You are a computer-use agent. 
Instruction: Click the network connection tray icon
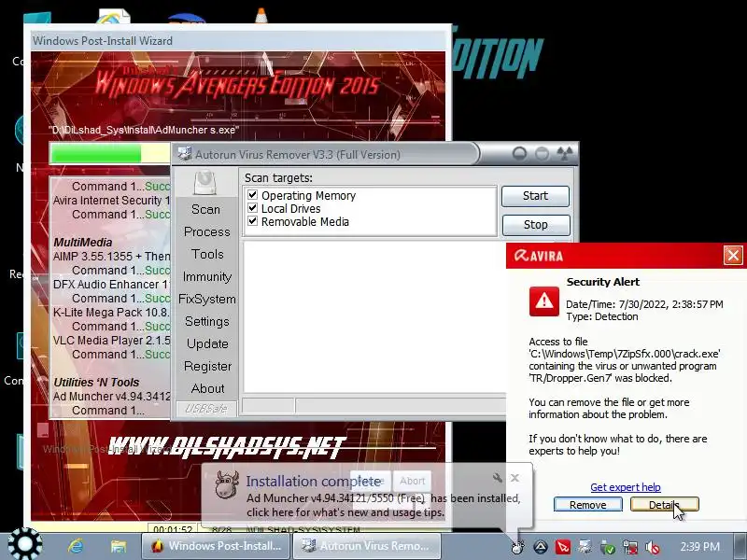[x=629, y=547]
